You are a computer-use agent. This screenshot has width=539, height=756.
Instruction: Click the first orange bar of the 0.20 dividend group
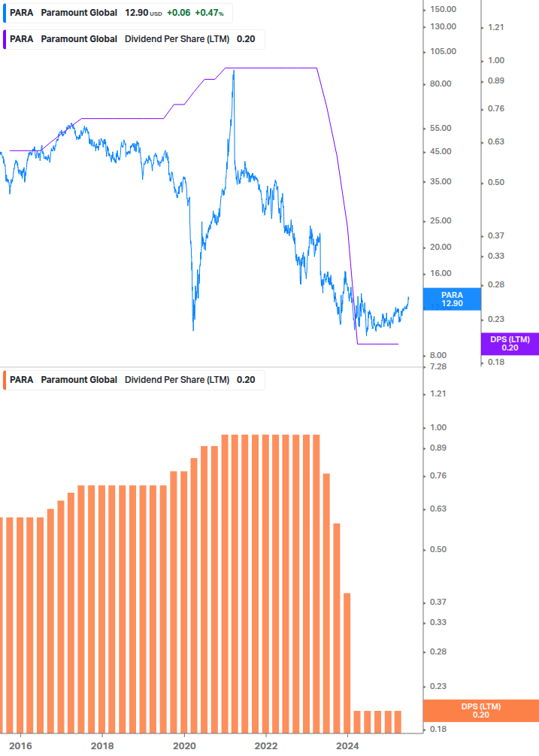click(x=357, y=721)
